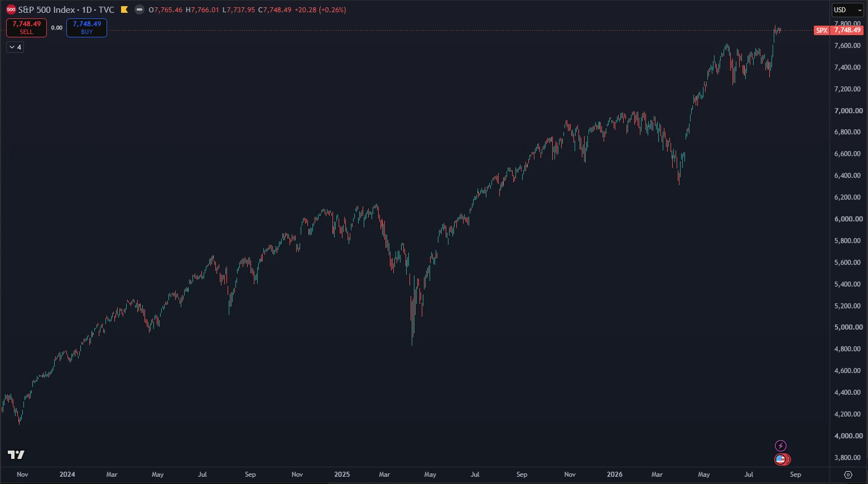Click the BUY 7,748.49 button
This screenshot has width=868, height=484.
(x=86, y=28)
